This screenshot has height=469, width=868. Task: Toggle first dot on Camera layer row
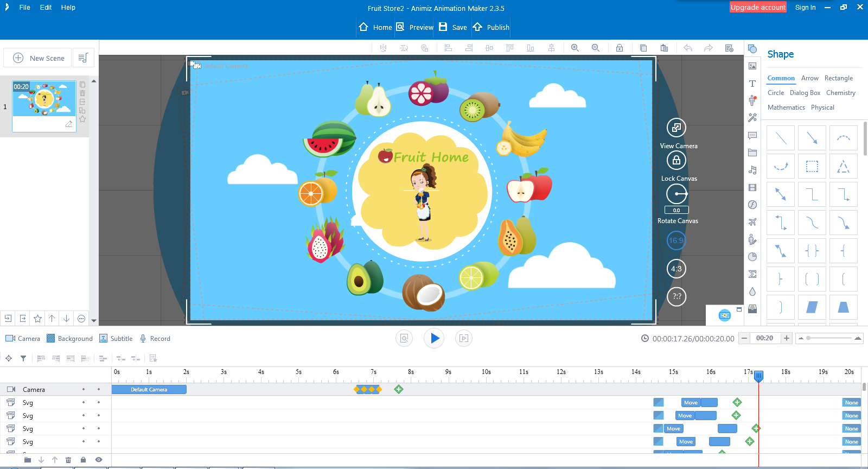point(84,389)
